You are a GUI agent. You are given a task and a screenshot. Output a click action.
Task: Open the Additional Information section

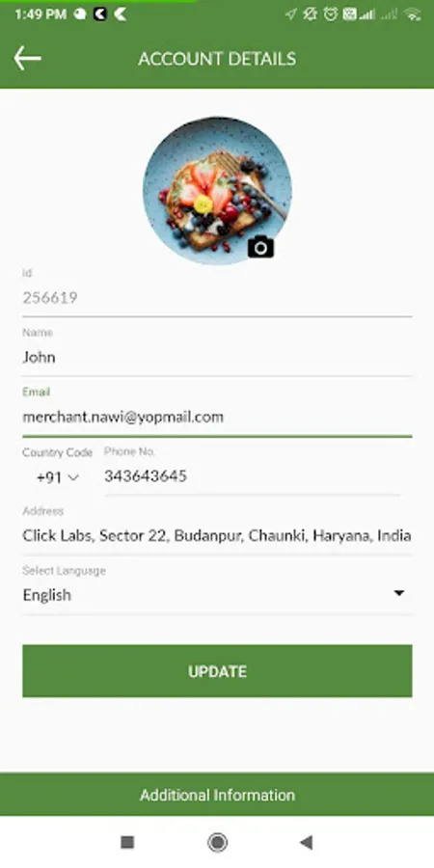(217, 795)
